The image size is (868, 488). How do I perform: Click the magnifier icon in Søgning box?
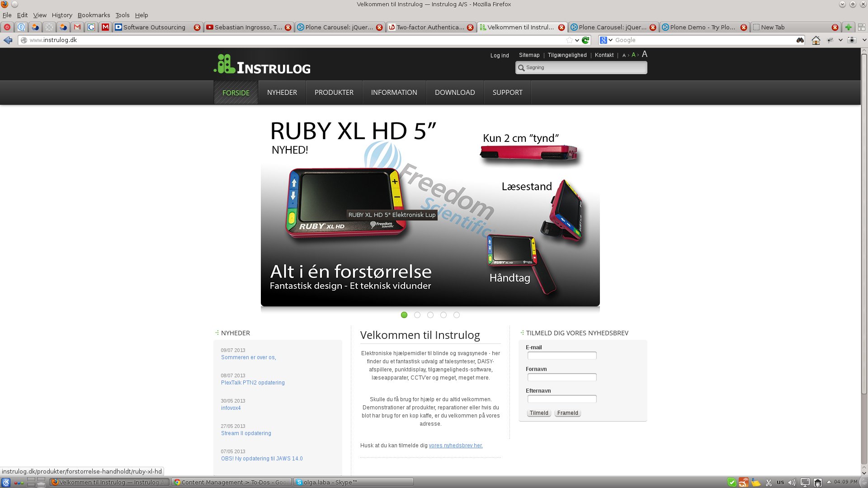[521, 68]
